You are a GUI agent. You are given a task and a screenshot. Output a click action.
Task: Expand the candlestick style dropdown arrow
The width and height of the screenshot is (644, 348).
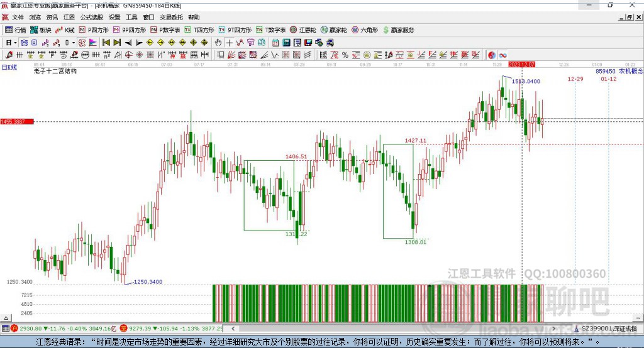click(74, 43)
